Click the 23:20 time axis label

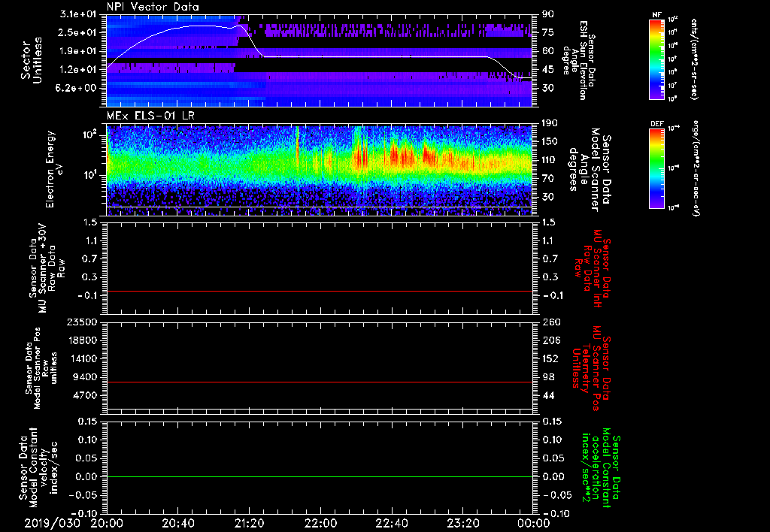tap(462, 523)
